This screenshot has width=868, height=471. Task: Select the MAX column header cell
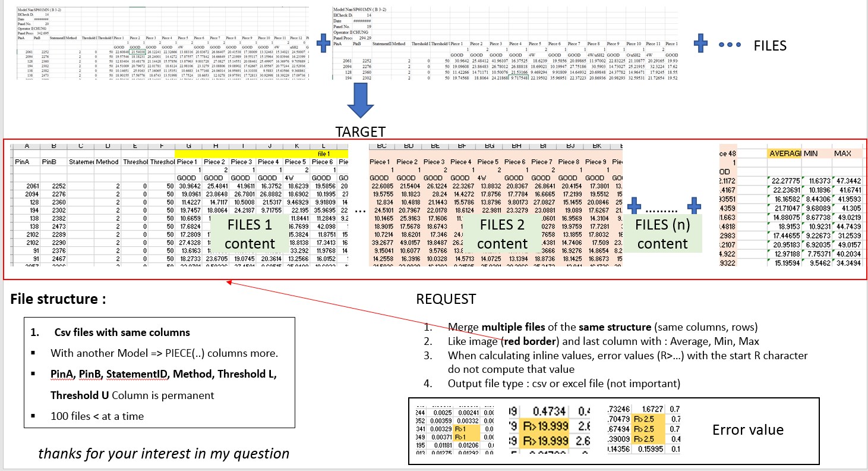click(843, 154)
